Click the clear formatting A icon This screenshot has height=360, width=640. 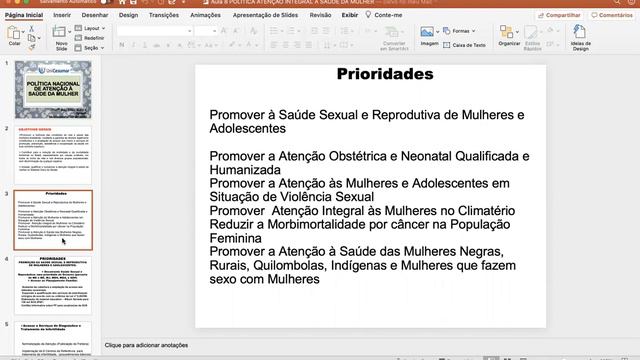point(253,31)
